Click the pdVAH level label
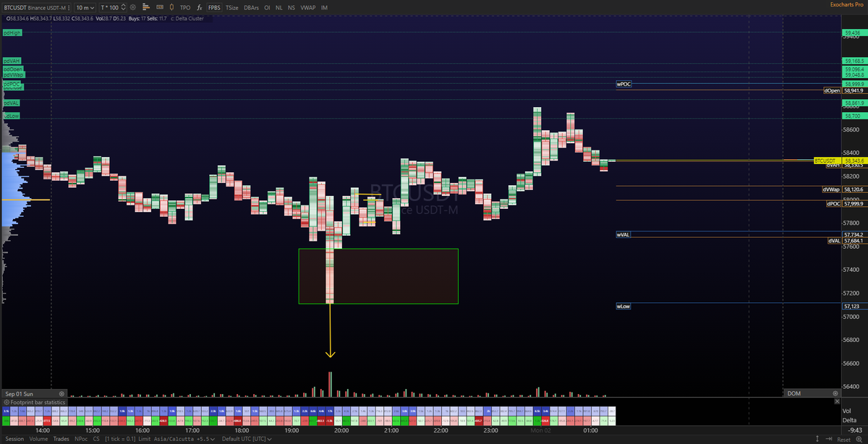 click(12, 61)
